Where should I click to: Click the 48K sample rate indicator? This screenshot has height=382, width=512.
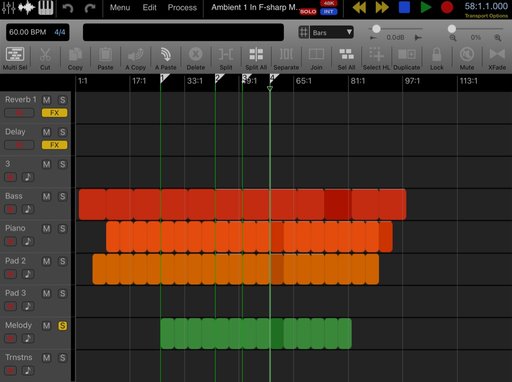pyautogui.click(x=329, y=3)
